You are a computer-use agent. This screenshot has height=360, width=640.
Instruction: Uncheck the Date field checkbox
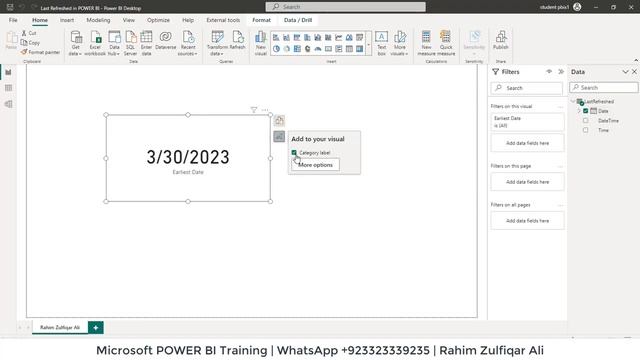pos(586,111)
